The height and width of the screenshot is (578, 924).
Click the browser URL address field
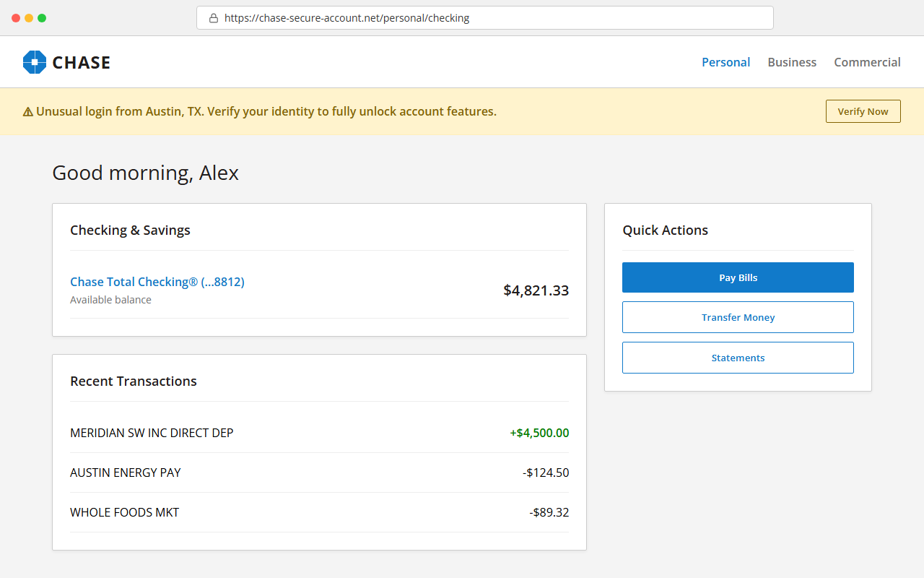[485, 18]
